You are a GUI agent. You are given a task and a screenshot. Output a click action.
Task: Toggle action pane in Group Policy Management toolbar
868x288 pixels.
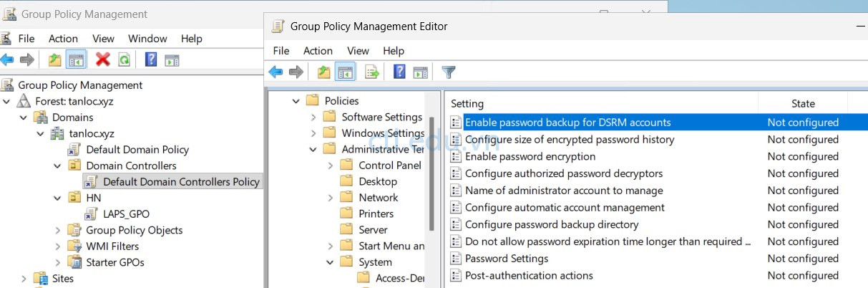(x=171, y=59)
